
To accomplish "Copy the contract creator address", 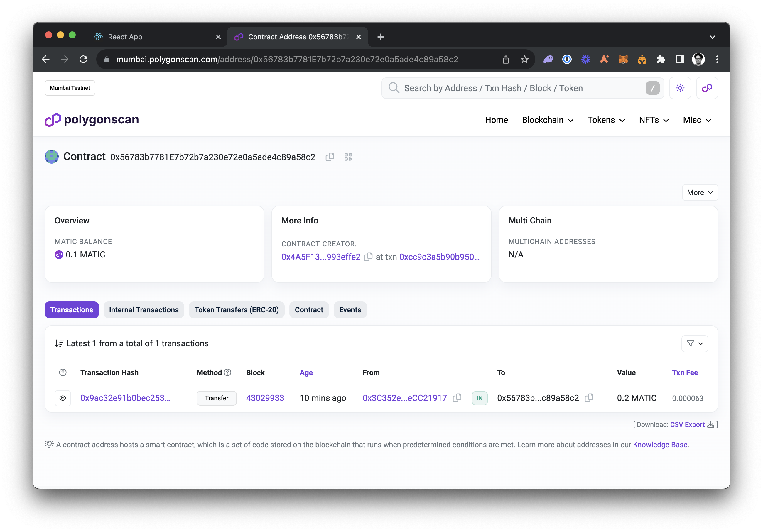I will click(368, 257).
